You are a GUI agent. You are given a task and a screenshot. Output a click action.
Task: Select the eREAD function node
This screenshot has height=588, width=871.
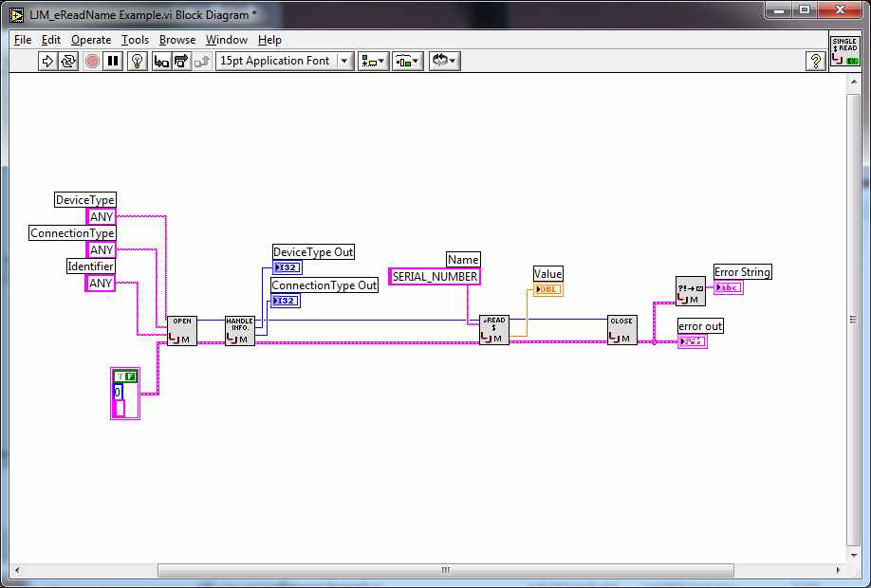tap(492, 331)
